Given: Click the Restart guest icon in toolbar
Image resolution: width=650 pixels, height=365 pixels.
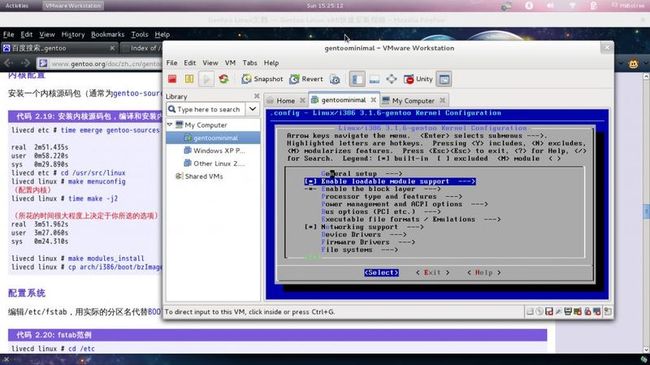Looking at the screenshot, I should tap(224, 79).
